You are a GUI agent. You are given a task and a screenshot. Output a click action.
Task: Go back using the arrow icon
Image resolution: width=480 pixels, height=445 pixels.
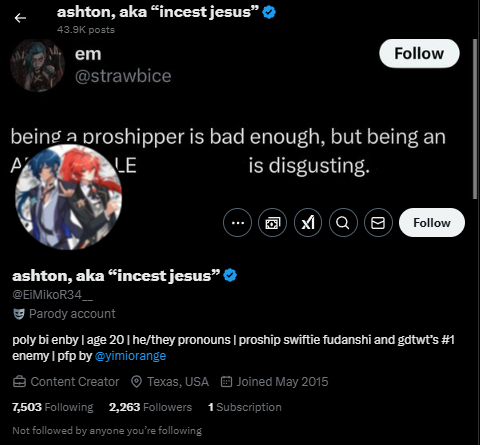coord(20,18)
